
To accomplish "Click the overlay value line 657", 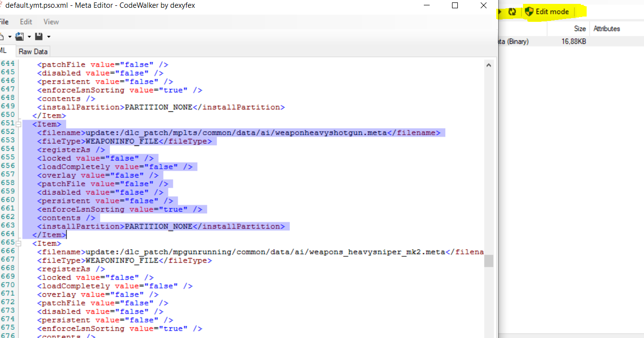I will pos(98,176).
